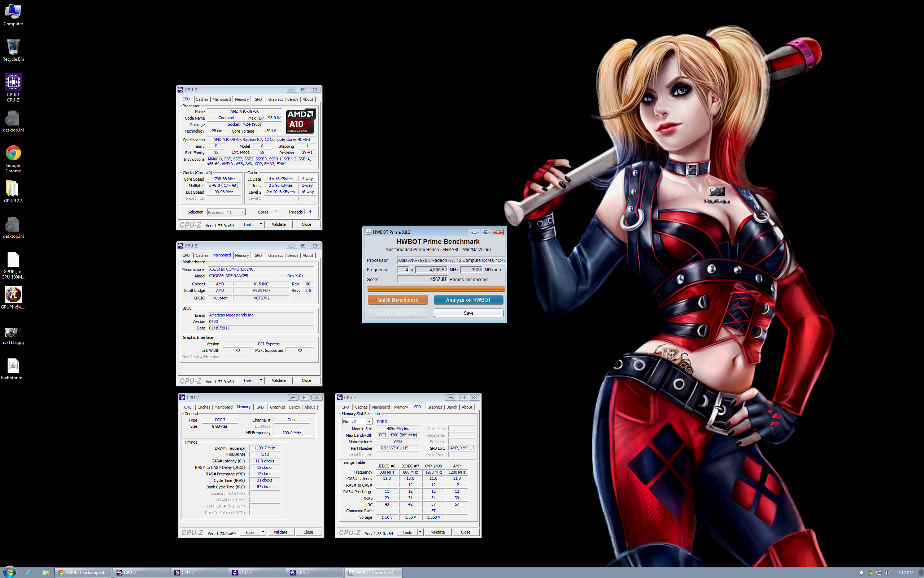Viewport: 924px width, 578px height.
Task: Click the CROSSBLADE RANGER model value
Action: click(x=242, y=276)
